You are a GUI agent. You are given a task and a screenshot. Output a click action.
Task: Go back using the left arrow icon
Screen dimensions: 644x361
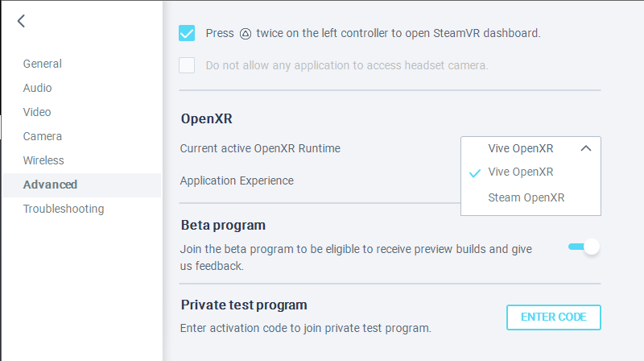tap(21, 22)
